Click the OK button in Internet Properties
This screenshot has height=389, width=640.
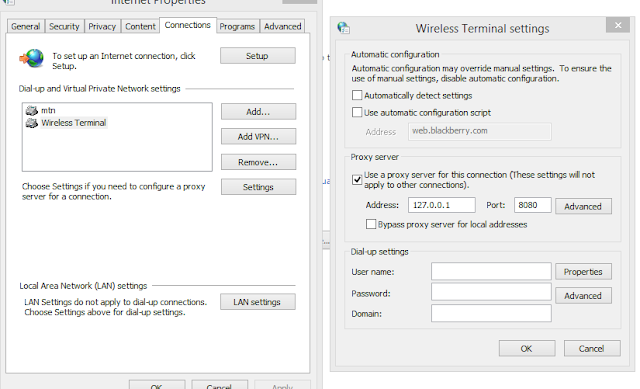tap(157, 385)
